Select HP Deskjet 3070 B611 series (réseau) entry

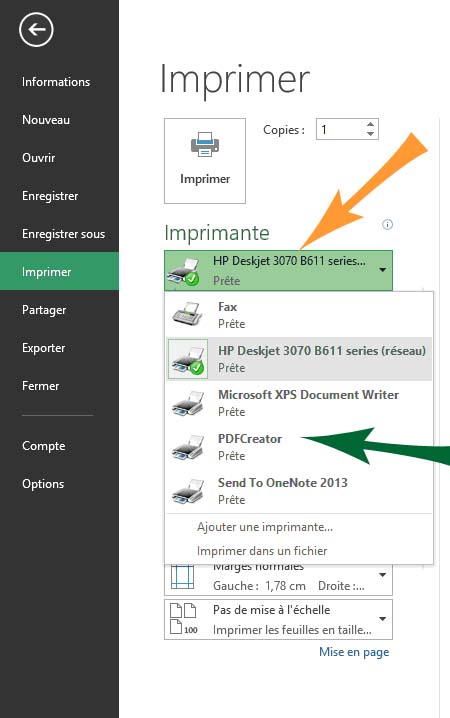click(299, 359)
